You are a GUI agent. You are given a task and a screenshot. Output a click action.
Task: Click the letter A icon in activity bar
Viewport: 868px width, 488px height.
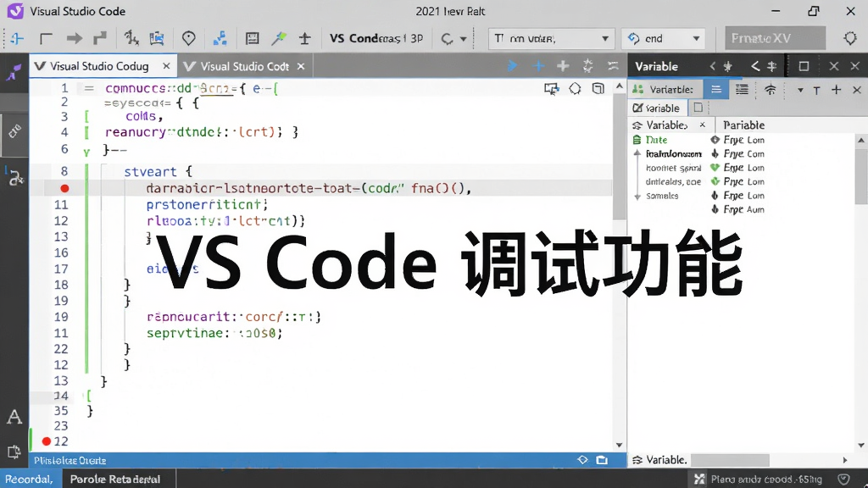tap(14, 417)
